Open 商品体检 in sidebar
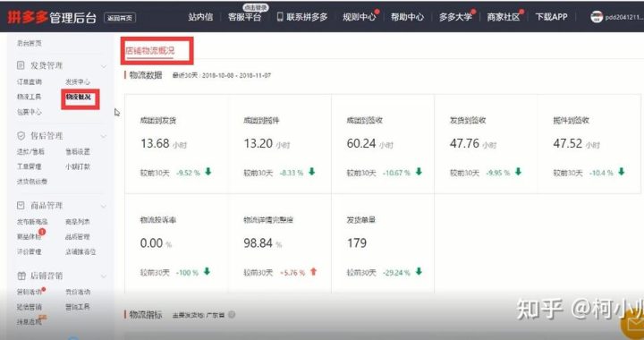The height and width of the screenshot is (340, 644). pyautogui.click(x=30, y=236)
